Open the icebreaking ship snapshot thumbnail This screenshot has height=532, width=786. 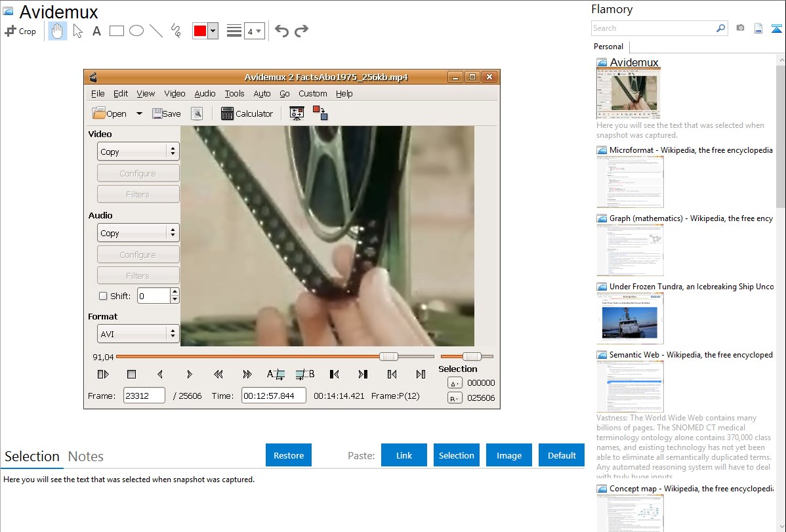tap(630, 318)
